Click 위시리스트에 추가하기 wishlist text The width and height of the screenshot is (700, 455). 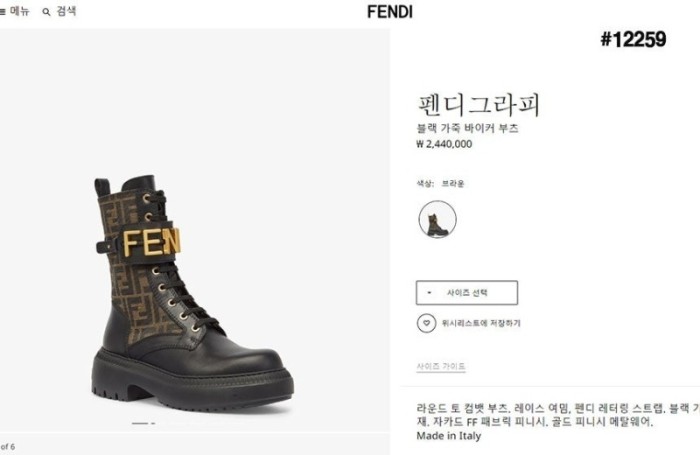481,323
